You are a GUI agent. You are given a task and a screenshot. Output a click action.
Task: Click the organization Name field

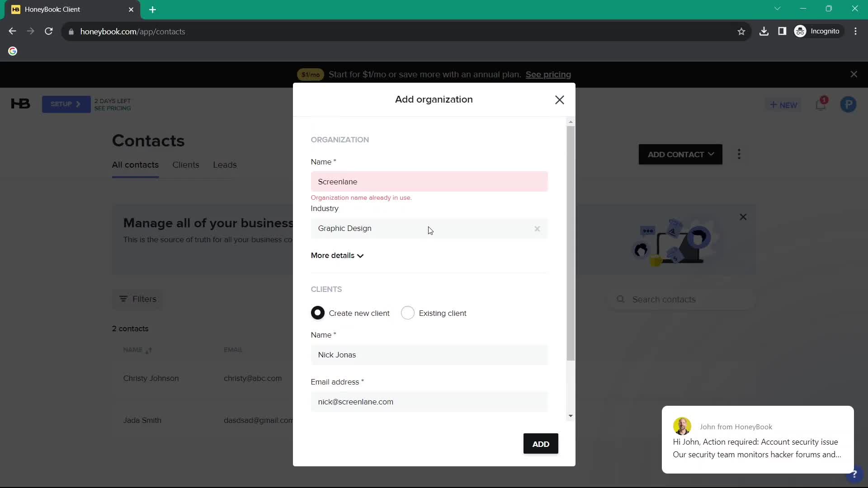point(429,182)
